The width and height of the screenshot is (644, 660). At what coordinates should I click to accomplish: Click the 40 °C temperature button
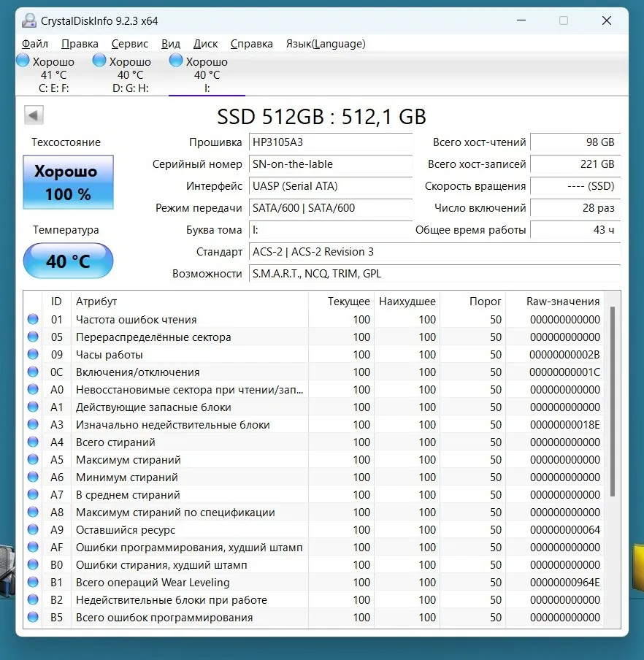(69, 261)
